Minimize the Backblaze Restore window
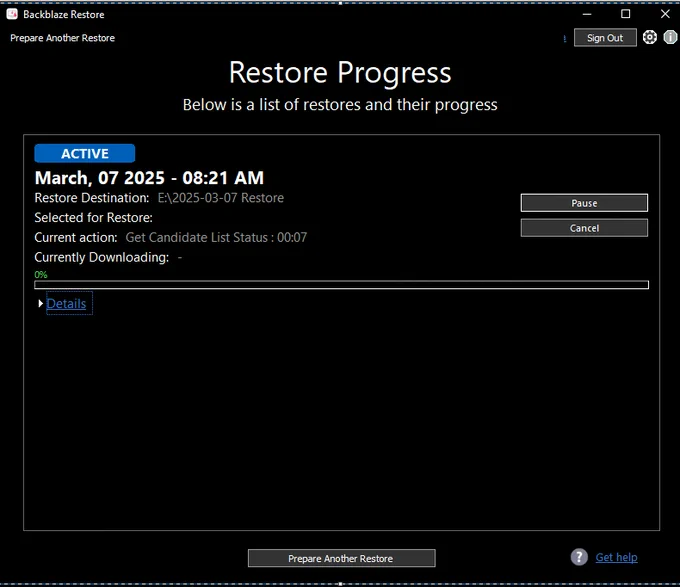 click(587, 14)
